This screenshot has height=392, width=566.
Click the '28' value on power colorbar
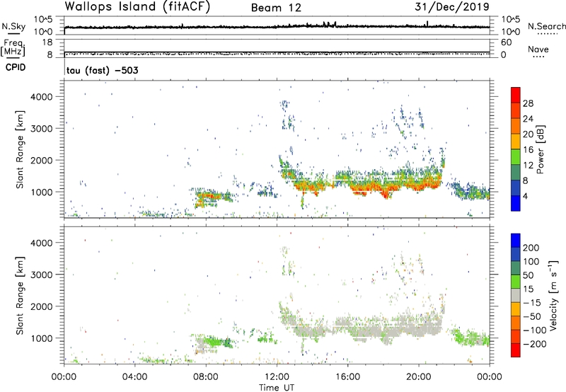click(x=528, y=103)
